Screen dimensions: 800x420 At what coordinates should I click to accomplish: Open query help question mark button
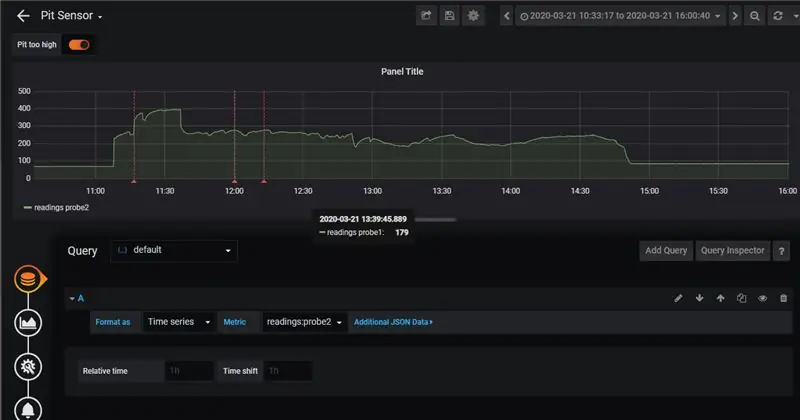(781, 251)
